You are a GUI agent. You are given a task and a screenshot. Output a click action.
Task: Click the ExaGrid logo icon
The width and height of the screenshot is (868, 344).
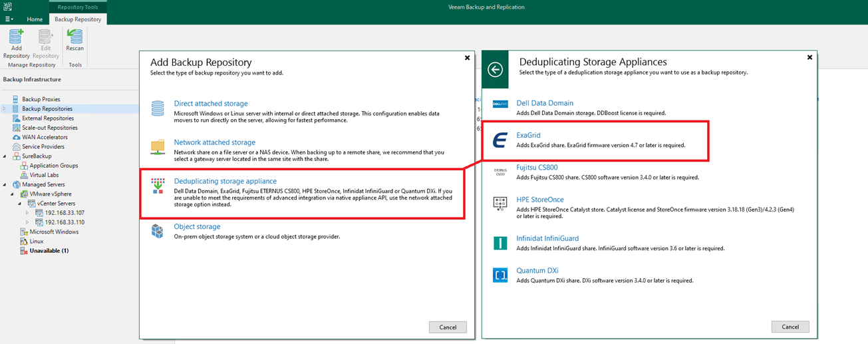500,140
